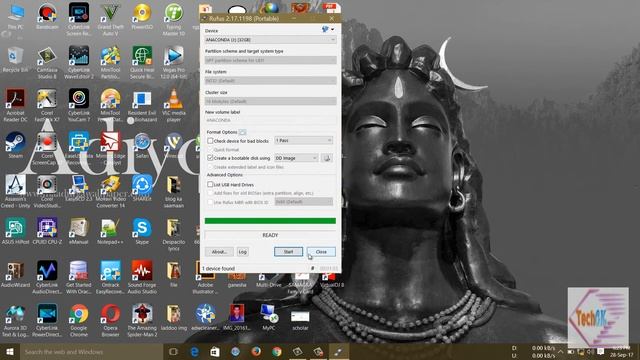This screenshot has height=360, width=640.
Task: Click the '1 device found' status text
Action: tap(219, 269)
